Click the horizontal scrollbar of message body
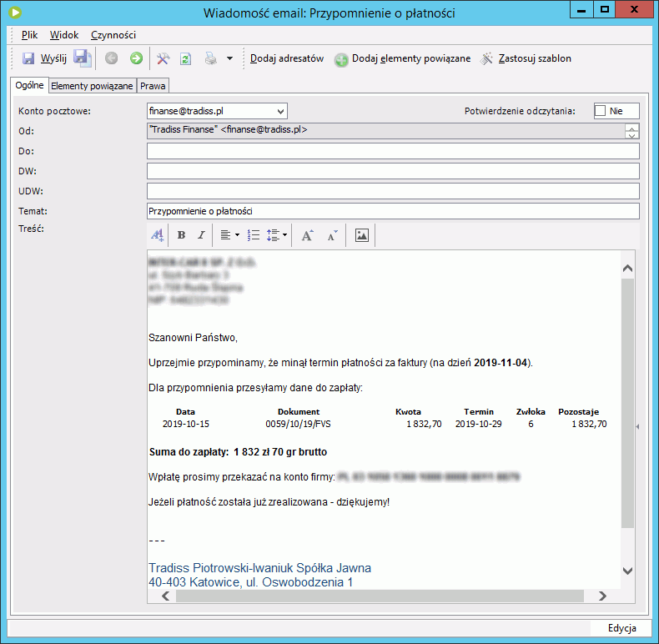659x644 pixels. (380, 596)
